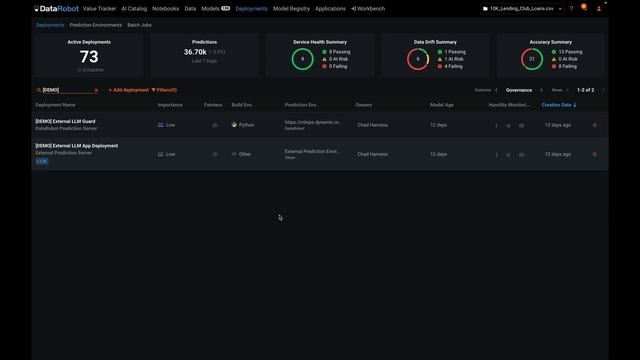Open AI Catalog in top navigation
640x360 pixels.
tap(134, 9)
